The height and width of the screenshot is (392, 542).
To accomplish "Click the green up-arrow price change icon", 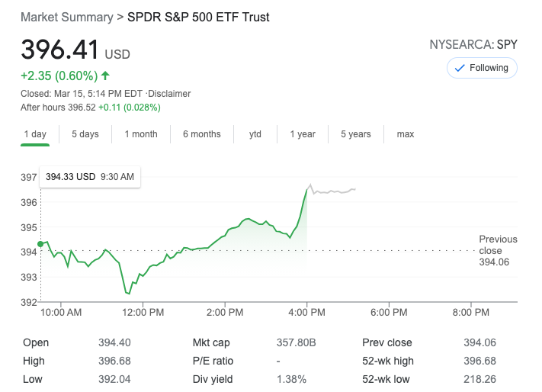I will click(x=105, y=76).
